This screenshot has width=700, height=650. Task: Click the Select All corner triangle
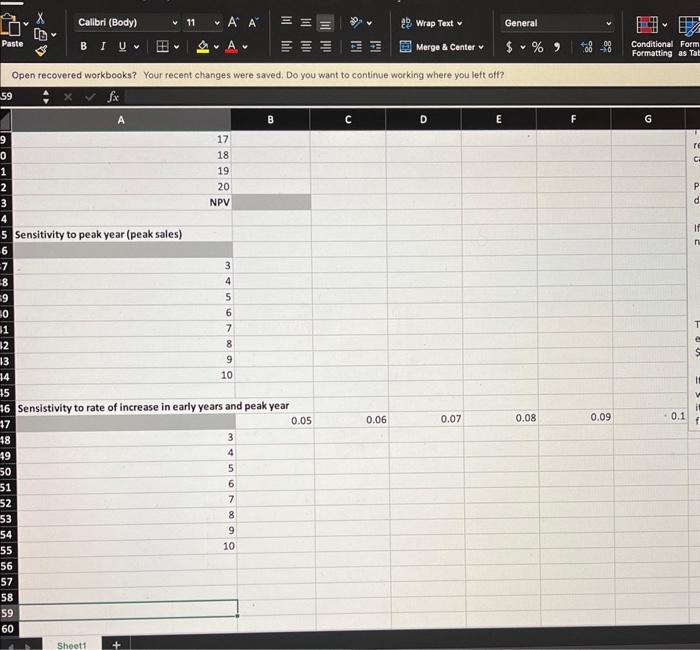[x=5, y=120]
